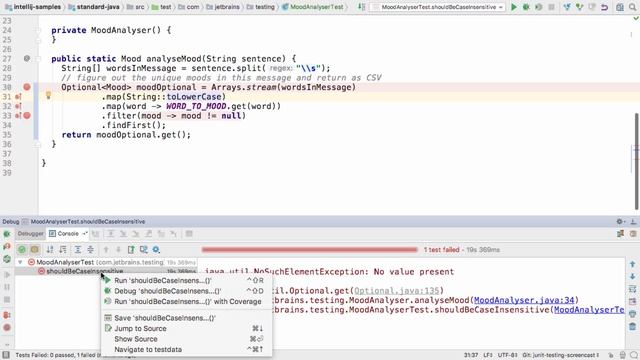640x360 pixels.
Task: Run the current configuration with green play button
Action: click(514, 7)
